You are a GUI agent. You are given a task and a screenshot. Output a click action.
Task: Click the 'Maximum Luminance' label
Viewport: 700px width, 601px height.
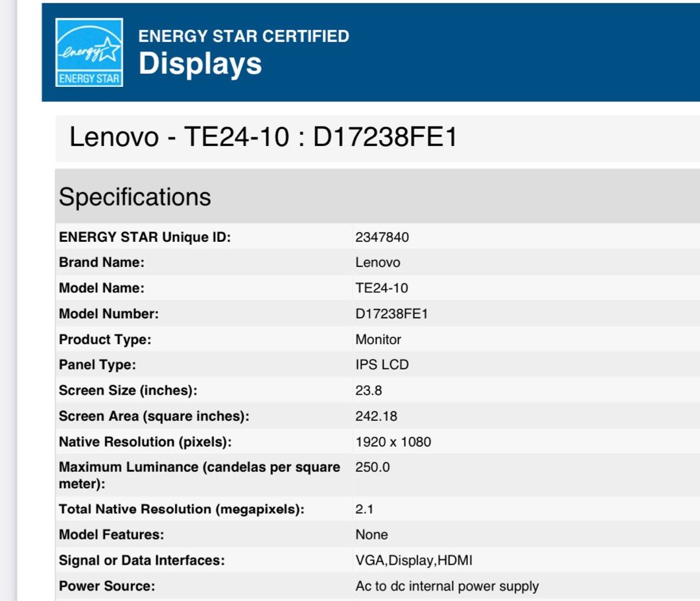(x=200, y=475)
